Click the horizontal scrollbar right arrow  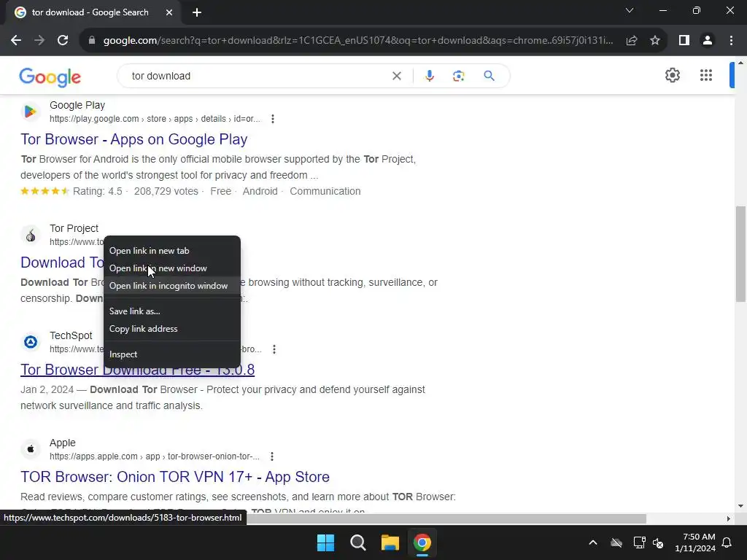(728, 519)
